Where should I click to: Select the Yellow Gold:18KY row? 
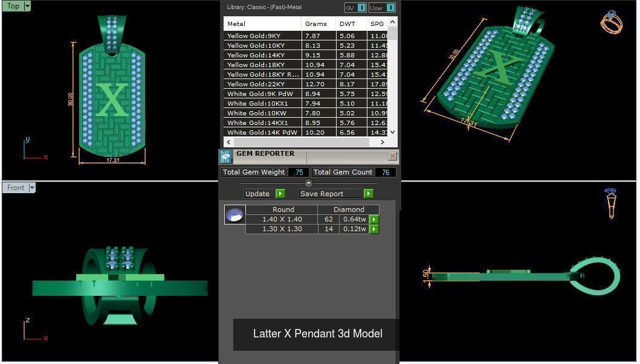click(305, 65)
